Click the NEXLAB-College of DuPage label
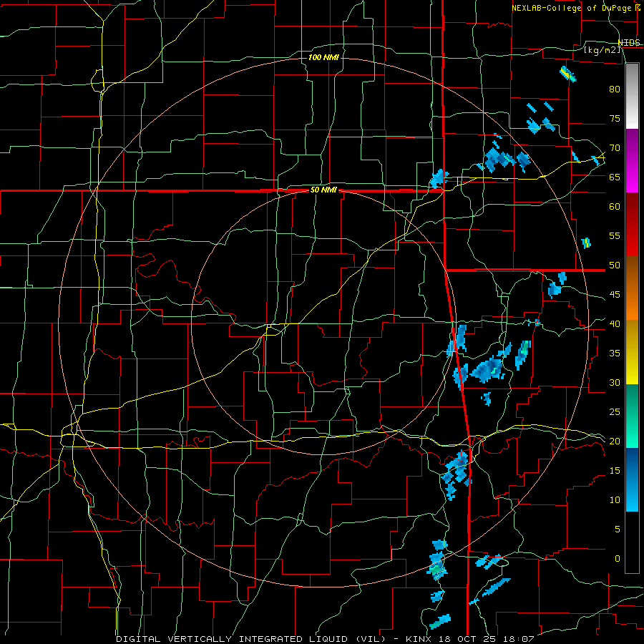 pos(571,8)
